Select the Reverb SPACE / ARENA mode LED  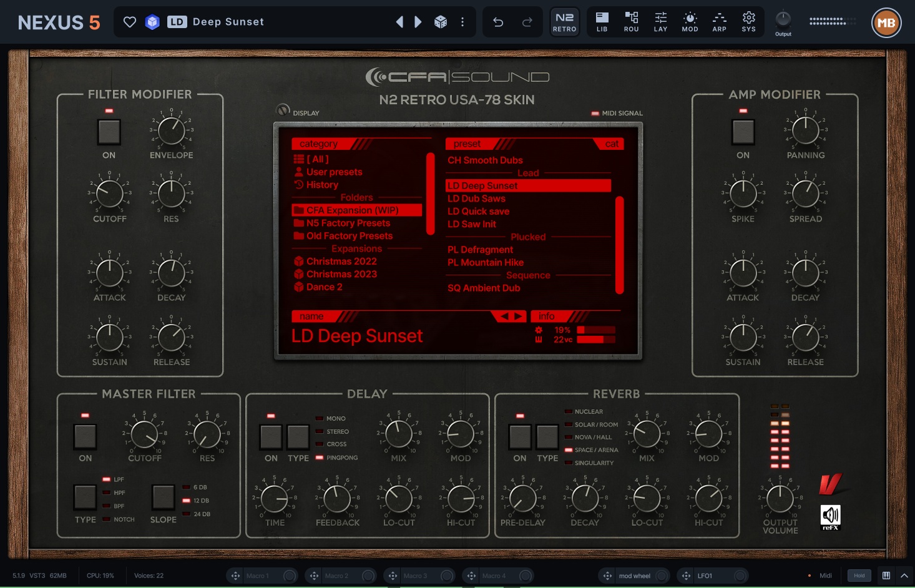(x=569, y=450)
